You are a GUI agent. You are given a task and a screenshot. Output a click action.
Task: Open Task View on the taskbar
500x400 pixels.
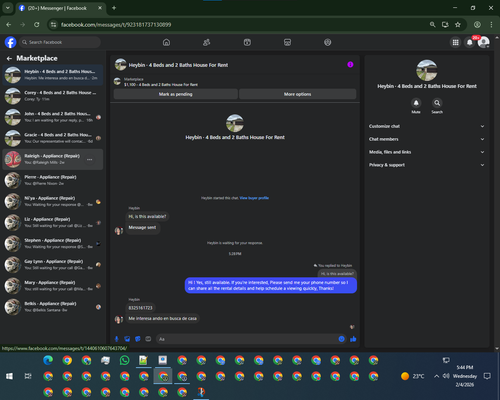pyautogui.click(x=28, y=376)
